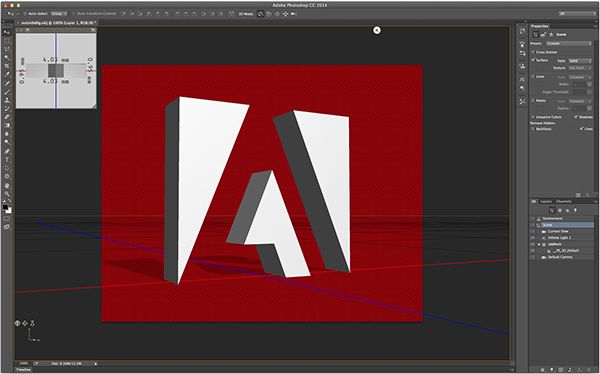Viewport: 600px width, 374px height.
Task: Select the document tab
Action: coord(57,23)
